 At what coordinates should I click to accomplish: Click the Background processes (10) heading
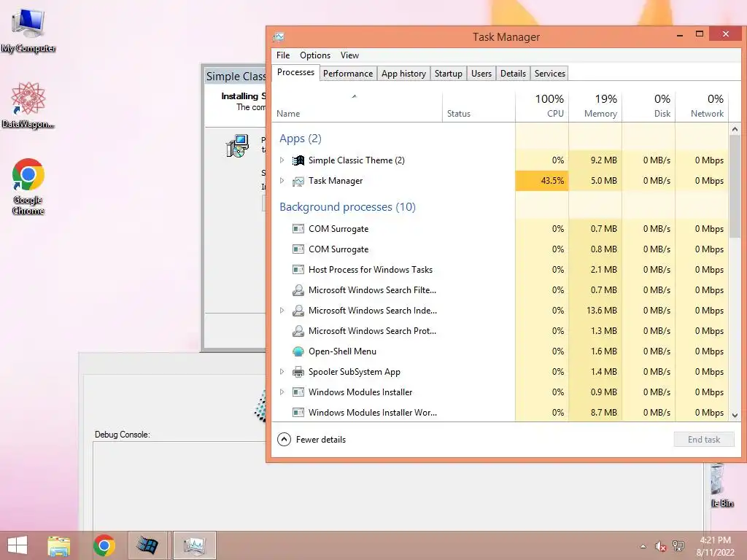coord(347,207)
